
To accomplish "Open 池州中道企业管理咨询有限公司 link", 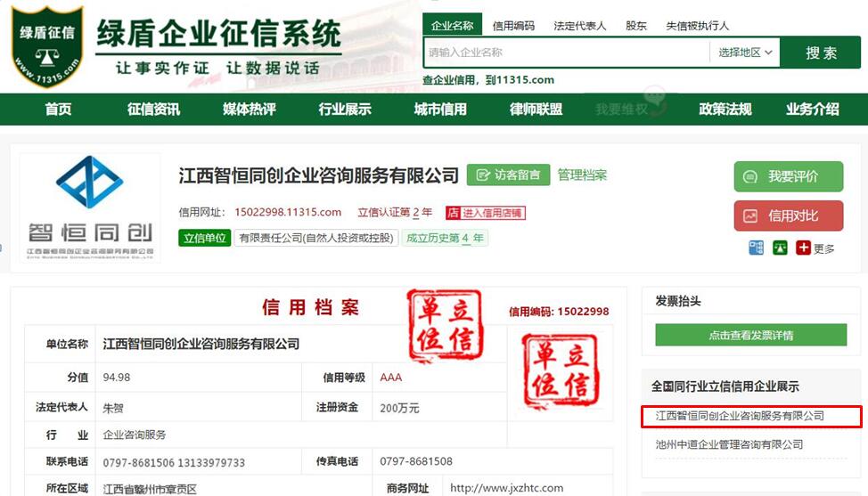I will pyautogui.click(x=729, y=444).
